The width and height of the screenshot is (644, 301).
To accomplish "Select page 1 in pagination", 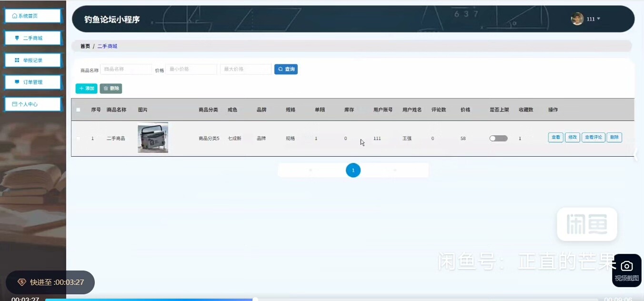I will 353,170.
